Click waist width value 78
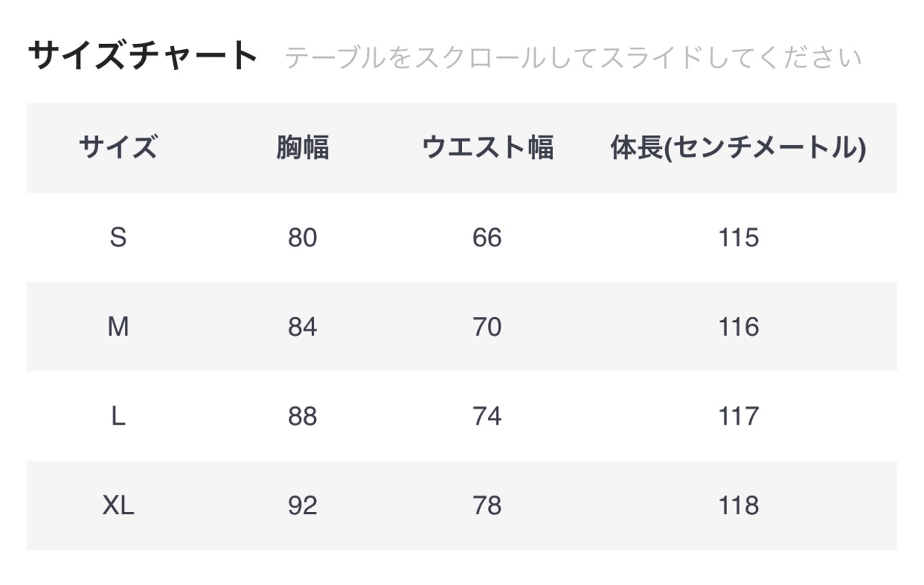 point(487,506)
